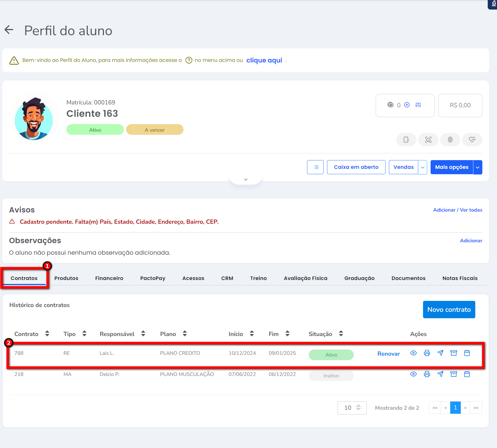
Task: Click the fingerprint biometrics icon
Action: [450, 140]
